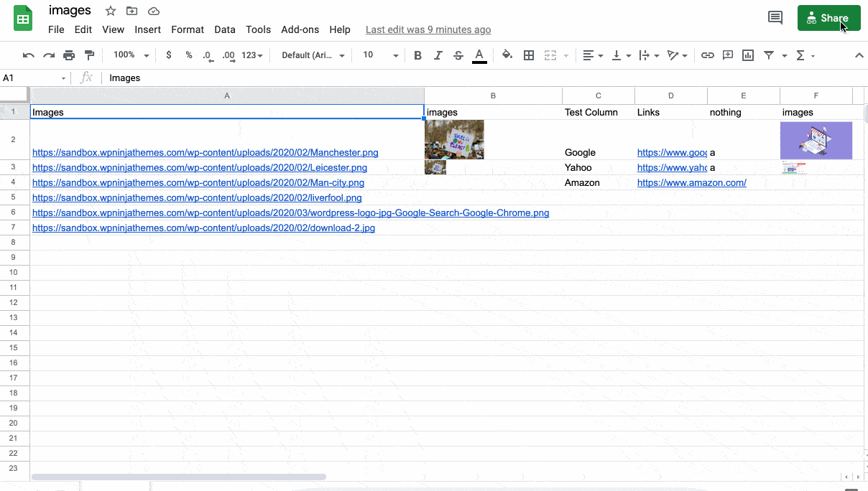Click the protest image thumbnail in B2
Viewport: 868px width, 491px height.
[454, 139]
